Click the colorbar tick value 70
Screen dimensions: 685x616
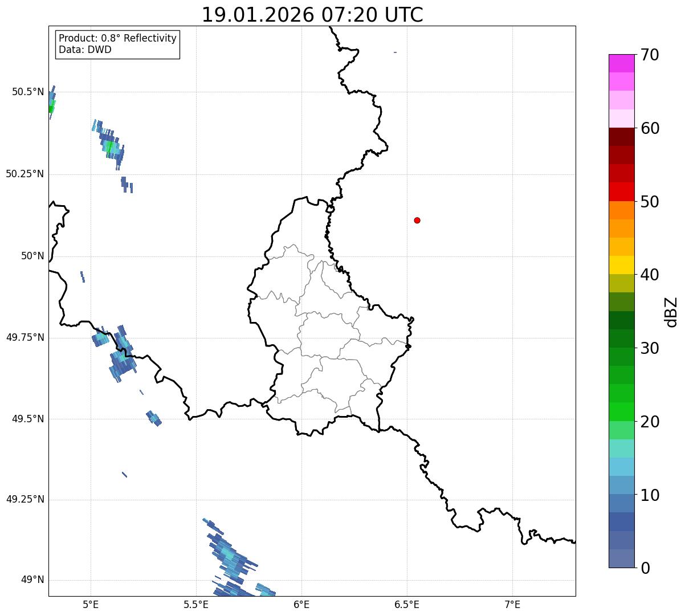pyautogui.click(x=650, y=55)
